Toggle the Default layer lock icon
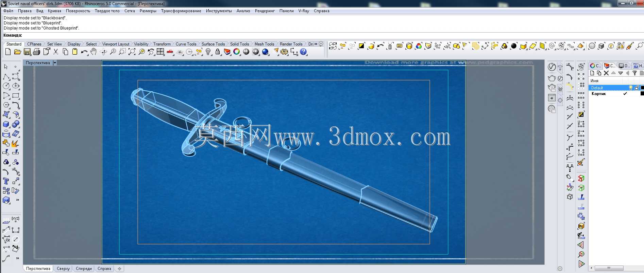Image resolution: width=644 pixels, height=273 pixels. click(637, 88)
